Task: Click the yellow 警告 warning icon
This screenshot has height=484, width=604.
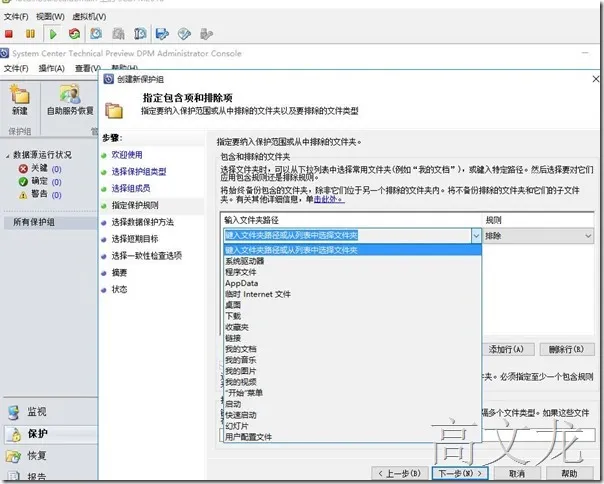Action: (23, 195)
